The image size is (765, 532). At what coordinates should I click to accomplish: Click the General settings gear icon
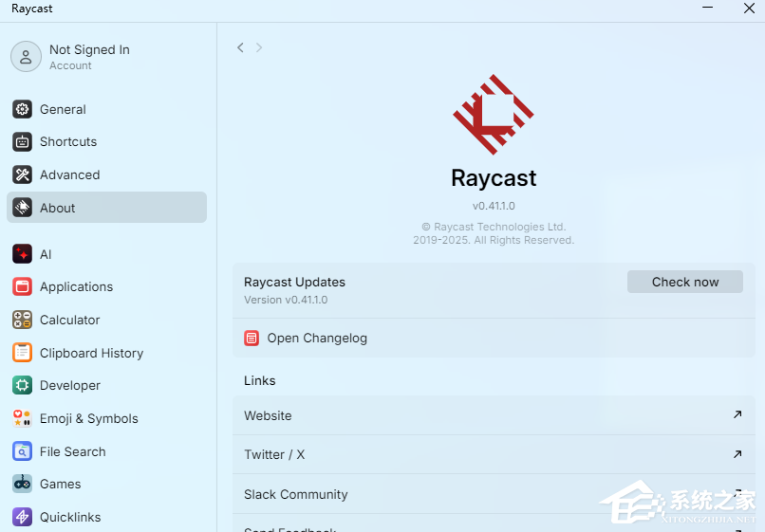[x=23, y=109]
